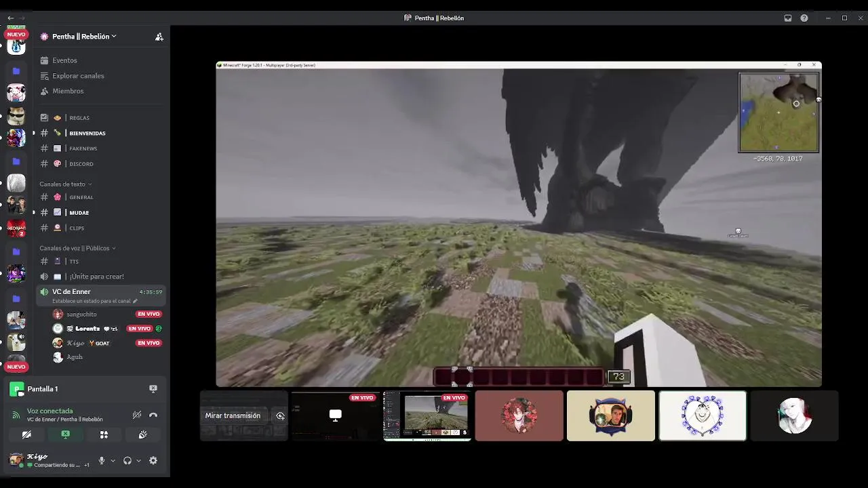Collapse the Canales de texto category
Viewport: 868px width, 488px height.
pos(65,184)
